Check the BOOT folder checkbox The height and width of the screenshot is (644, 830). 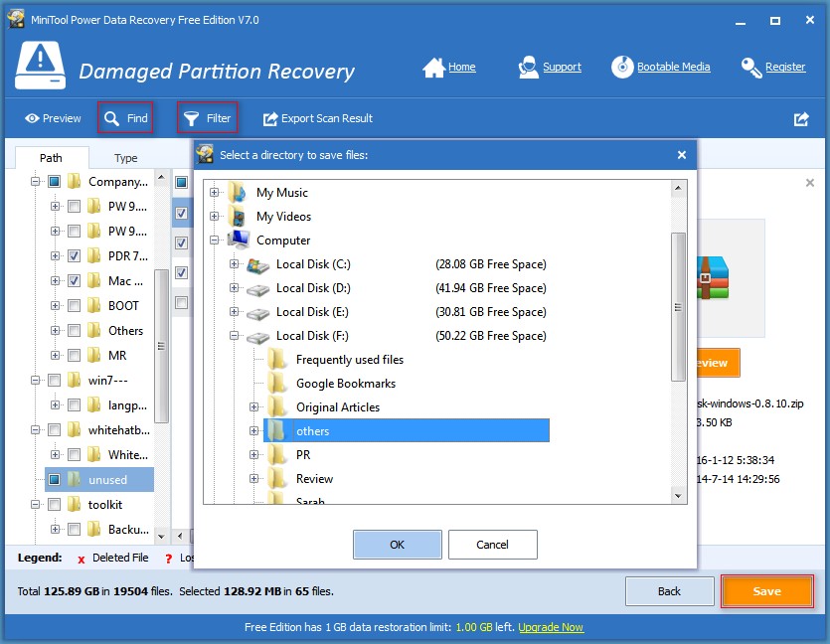pos(75,306)
